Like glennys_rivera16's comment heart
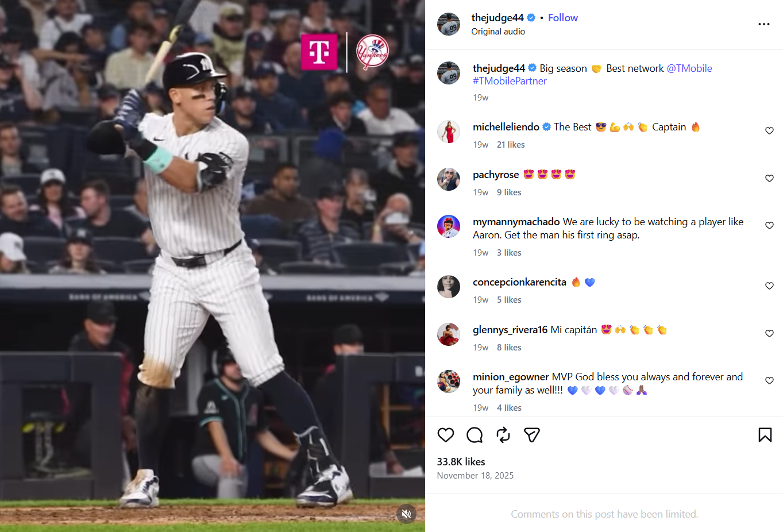Viewport: 783px width, 532px height. [769, 334]
